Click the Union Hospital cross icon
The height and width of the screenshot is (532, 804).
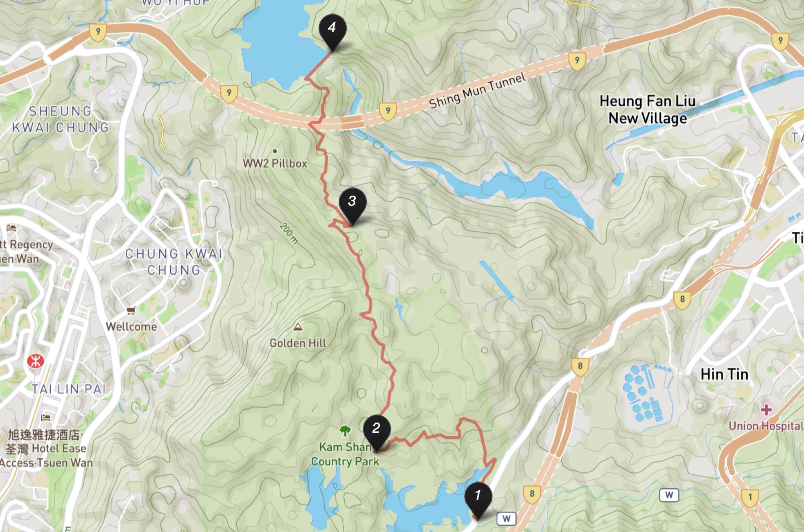(765, 410)
